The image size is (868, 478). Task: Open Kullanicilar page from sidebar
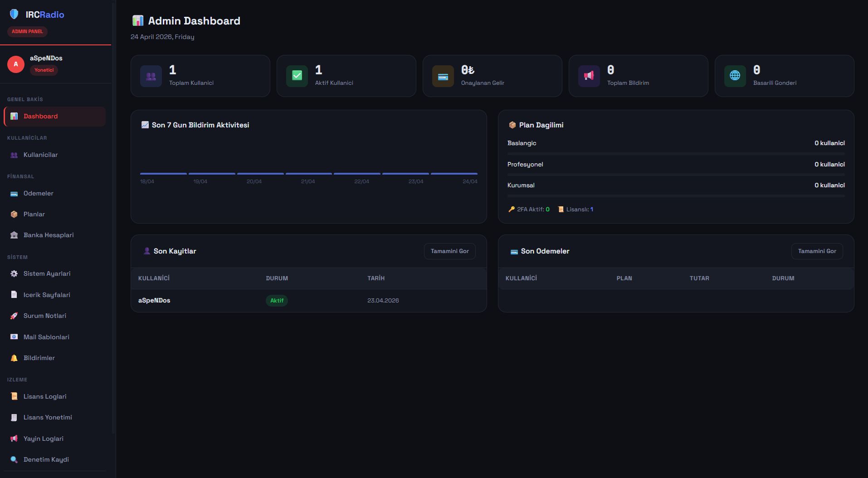pyautogui.click(x=40, y=155)
